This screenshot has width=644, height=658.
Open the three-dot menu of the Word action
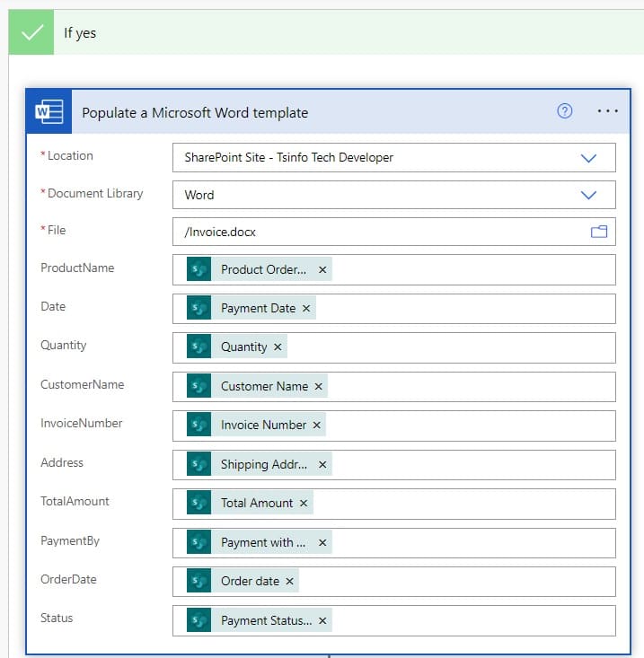607,111
